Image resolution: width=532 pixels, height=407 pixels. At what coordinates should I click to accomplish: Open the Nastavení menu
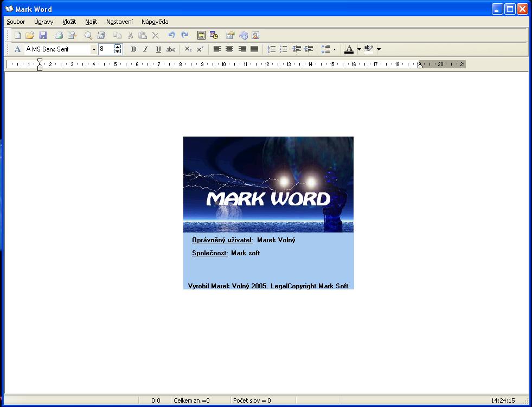[119, 22]
